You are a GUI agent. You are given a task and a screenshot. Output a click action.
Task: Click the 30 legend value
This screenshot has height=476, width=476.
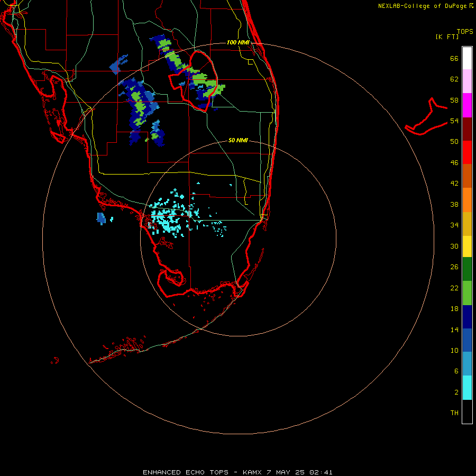pyautogui.click(x=454, y=246)
